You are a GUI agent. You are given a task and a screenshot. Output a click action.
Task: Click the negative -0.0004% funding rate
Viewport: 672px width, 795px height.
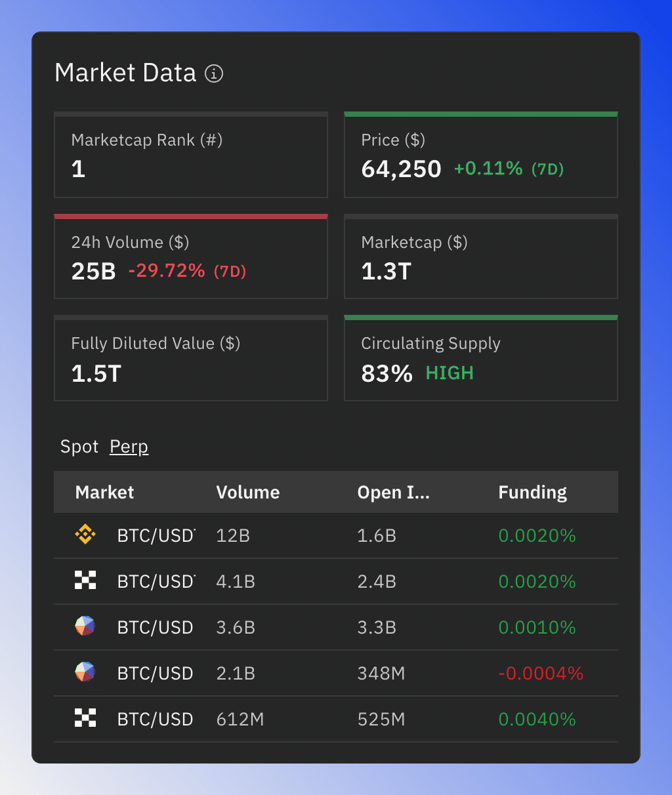pos(541,674)
